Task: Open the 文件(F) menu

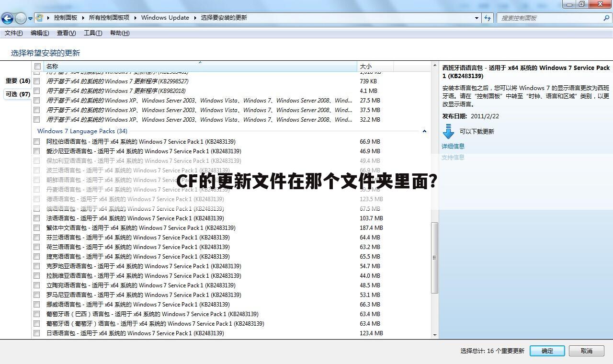Action: pyautogui.click(x=13, y=33)
